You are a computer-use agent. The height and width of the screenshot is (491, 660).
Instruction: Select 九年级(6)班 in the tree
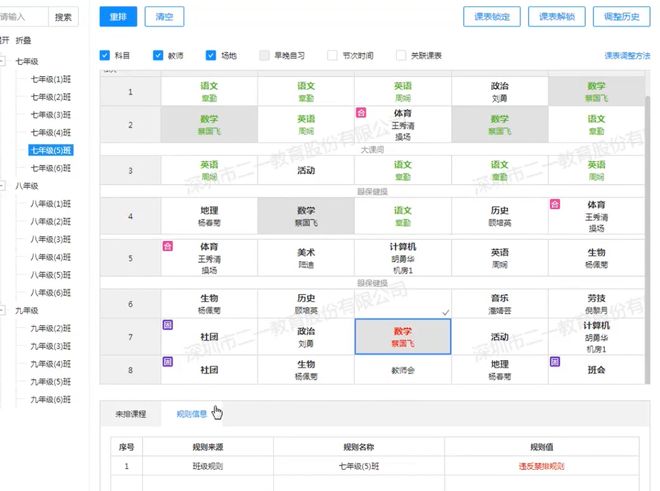(51, 400)
